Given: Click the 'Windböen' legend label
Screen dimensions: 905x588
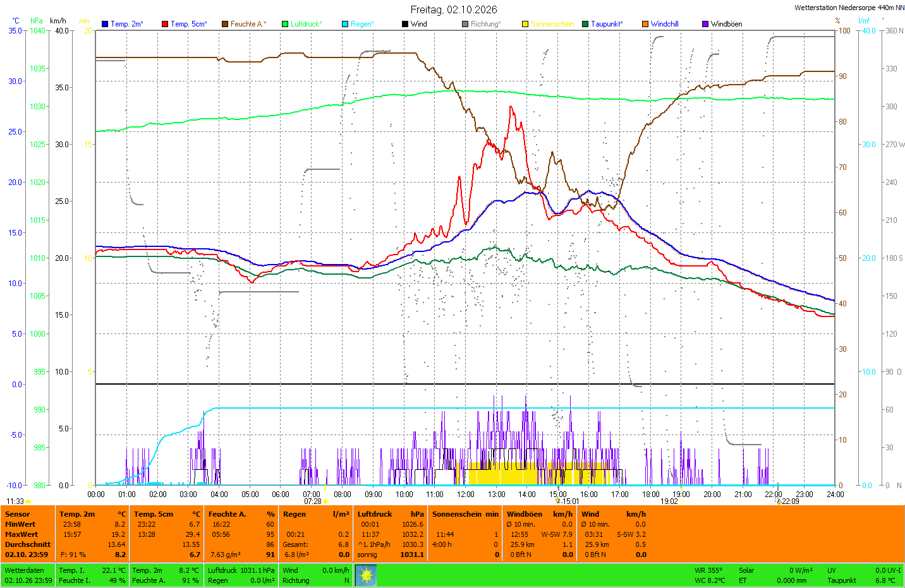Looking at the screenshot, I should click(727, 24).
